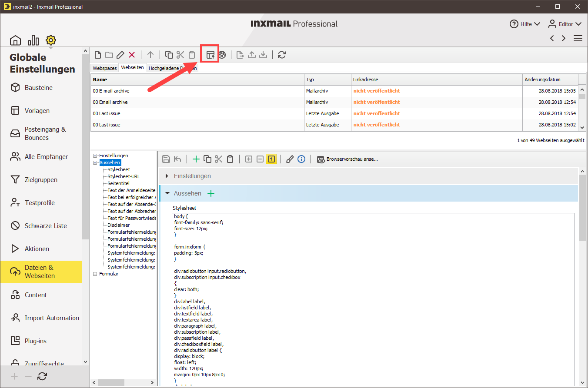Toggle the yellow first-level view button
The image size is (588, 388).
pyautogui.click(x=271, y=159)
